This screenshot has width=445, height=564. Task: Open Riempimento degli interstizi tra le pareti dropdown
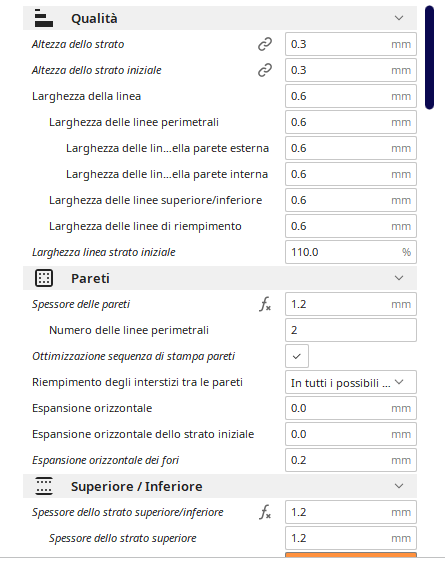351,382
